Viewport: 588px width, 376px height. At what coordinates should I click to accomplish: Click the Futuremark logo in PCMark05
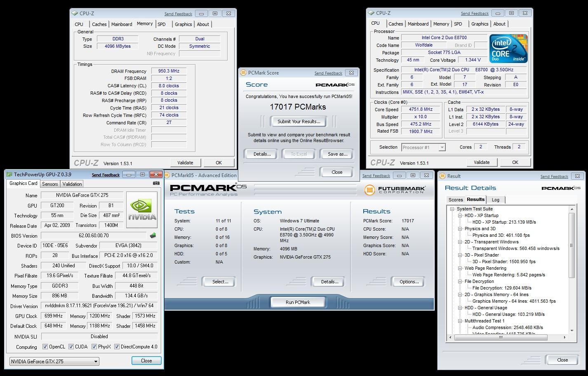point(395,190)
